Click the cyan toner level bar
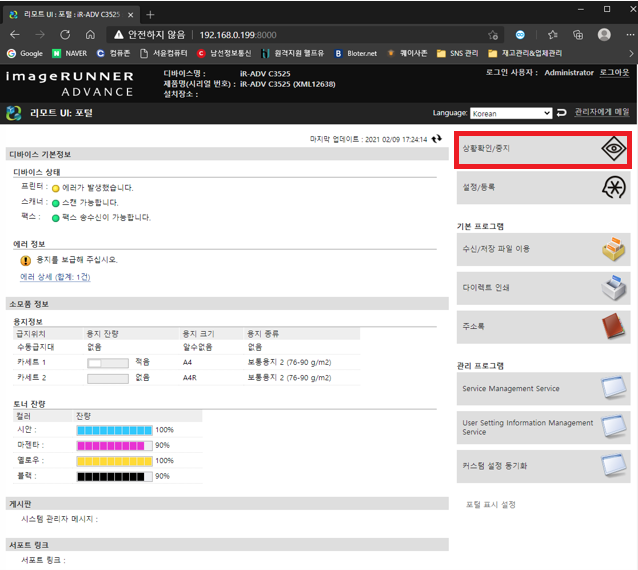The width and height of the screenshot is (638, 570). tap(115, 430)
